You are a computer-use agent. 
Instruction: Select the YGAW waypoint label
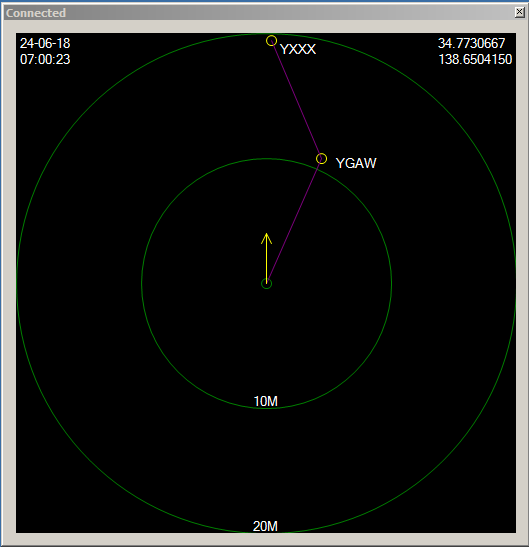(x=356, y=163)
